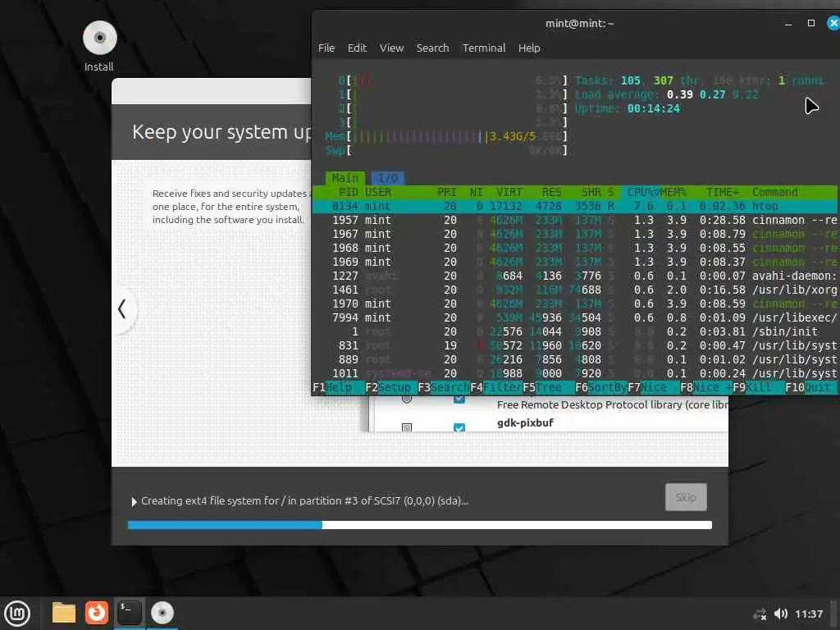
Task: Click the terminal title mint@mint:~
Action: 579,24
